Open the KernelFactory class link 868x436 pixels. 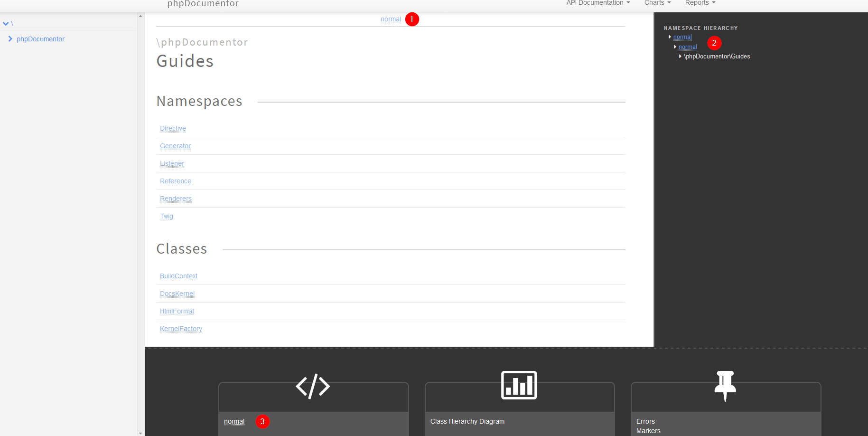point(181,329)
